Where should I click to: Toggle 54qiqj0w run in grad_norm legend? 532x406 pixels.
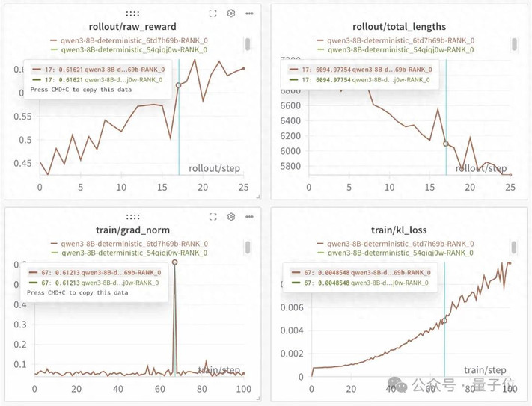[129, 253]
